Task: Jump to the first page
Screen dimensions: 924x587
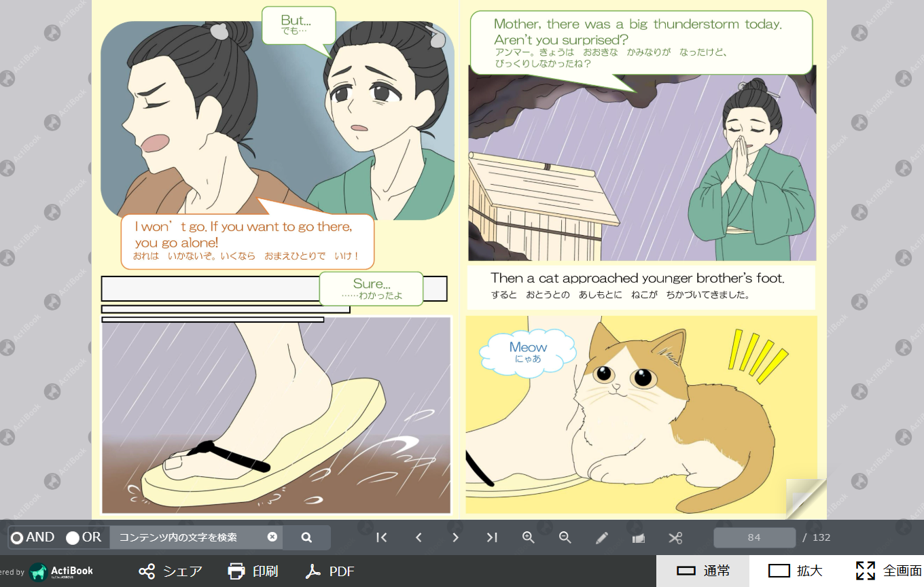Action: [x=382, y=537]
